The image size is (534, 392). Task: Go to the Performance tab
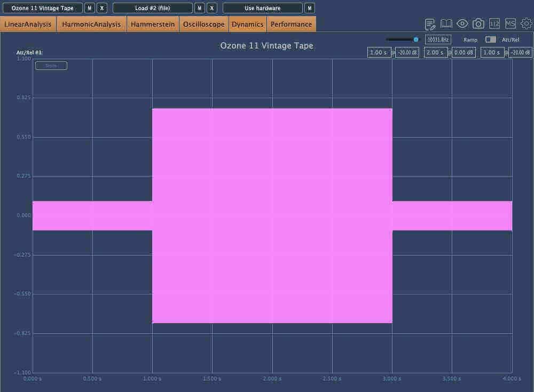292,24
